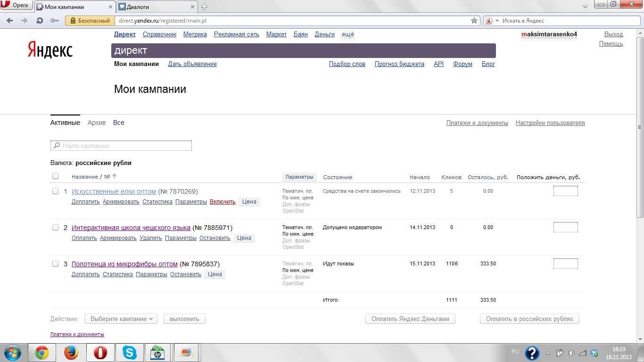
Task: Click the volume speaker tray icon
Action: tap(571, 353)
